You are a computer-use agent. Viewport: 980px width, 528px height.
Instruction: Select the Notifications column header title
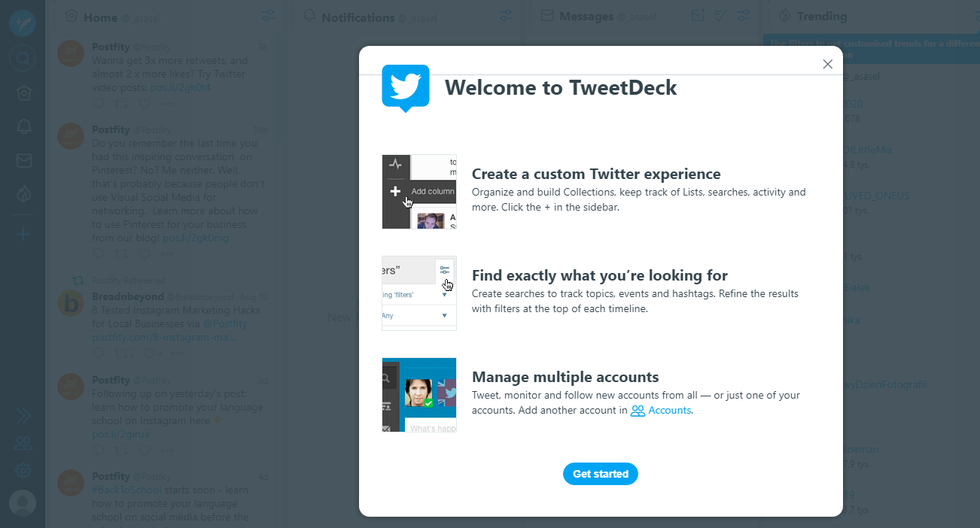pyautogui.click(x=358, y=17)
